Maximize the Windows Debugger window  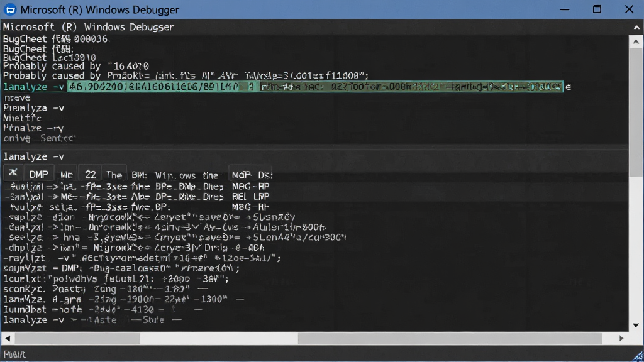point(597,9)
